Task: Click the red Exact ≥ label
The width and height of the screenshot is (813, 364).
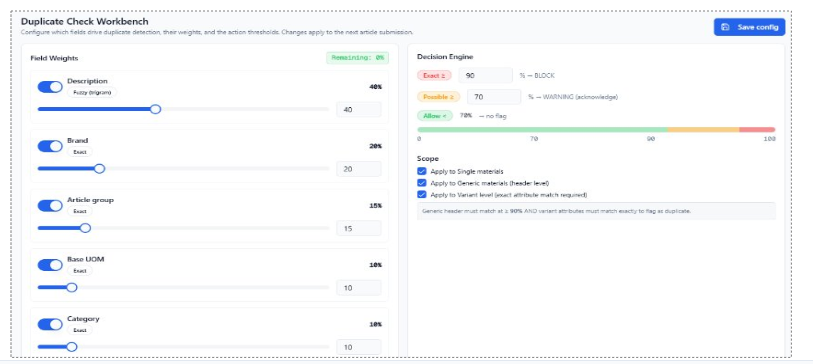Action: point(434,76)
